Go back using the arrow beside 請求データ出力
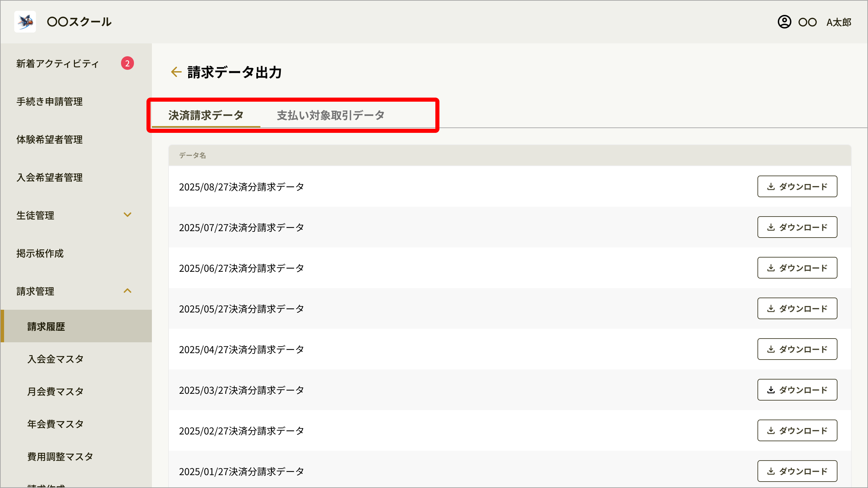This screenshot has width=868, height=488. (x=176, y=72)
